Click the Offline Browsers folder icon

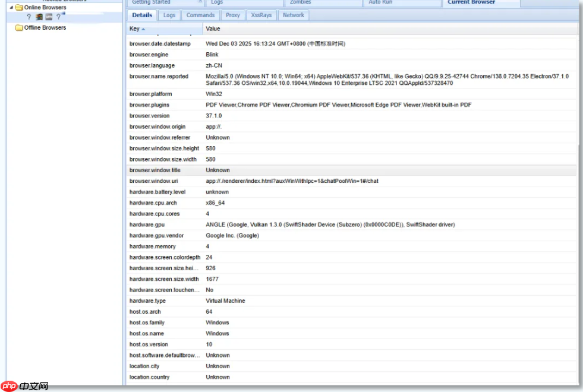coord(19,28)
